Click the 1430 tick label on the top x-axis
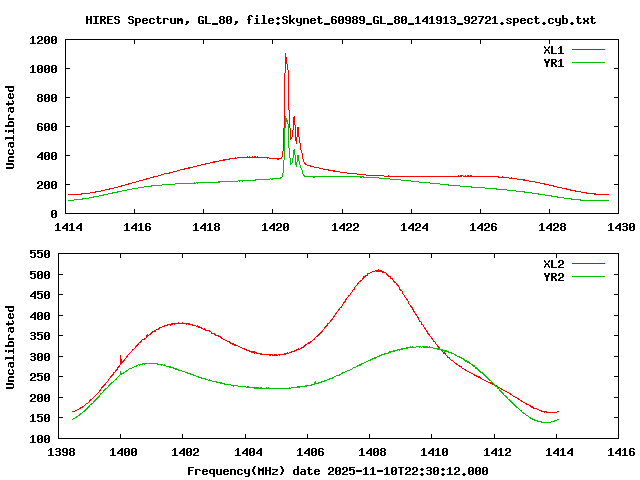This screenshot has height=480, width=640. pyautogui.click(x=619, y=227)
